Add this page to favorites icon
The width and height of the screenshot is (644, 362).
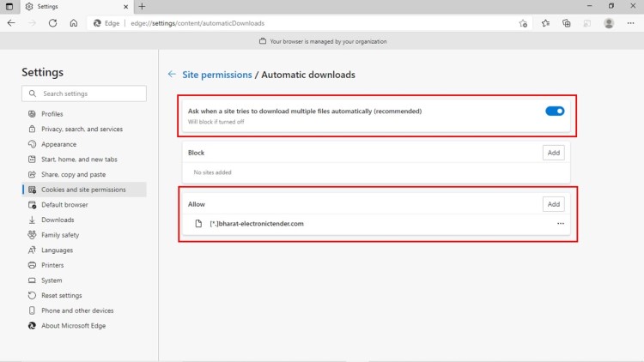tap(523, 23)
